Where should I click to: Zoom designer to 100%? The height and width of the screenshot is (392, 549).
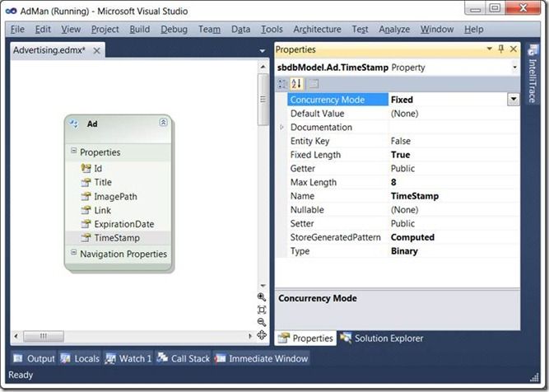262,310
